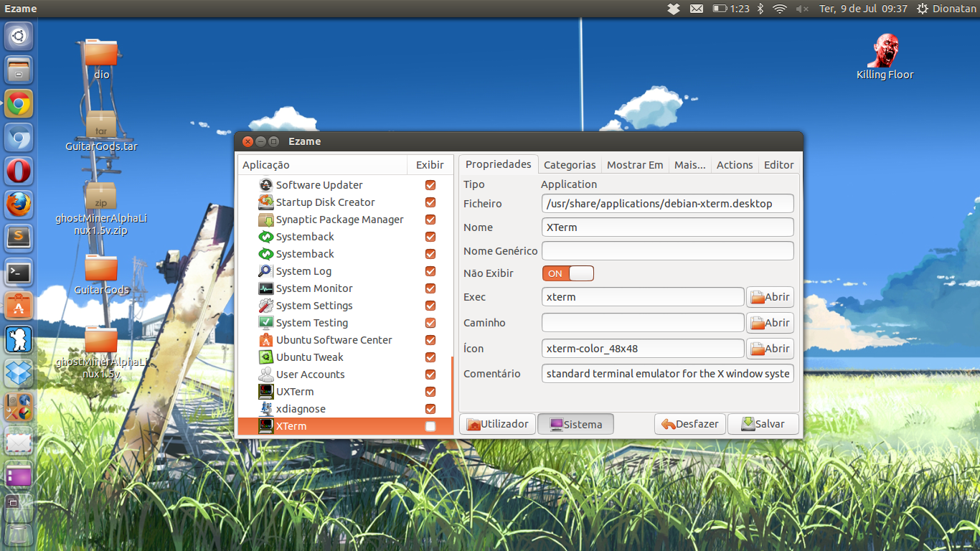This screenshot has width=980, height=551.
Task: Enable the Exibir checkbox for XTerm
Action: click(430, 425)
